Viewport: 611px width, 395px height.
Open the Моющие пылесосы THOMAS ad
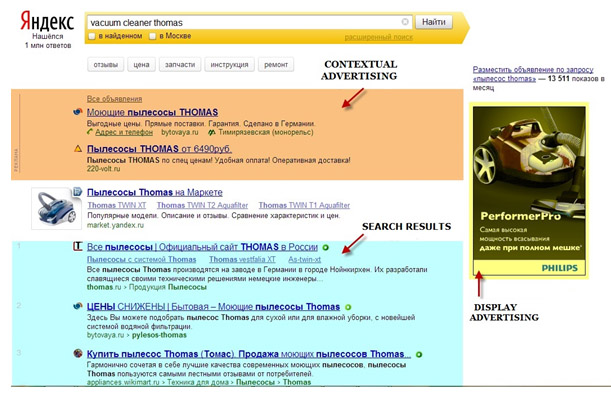(x=152, y=113)
